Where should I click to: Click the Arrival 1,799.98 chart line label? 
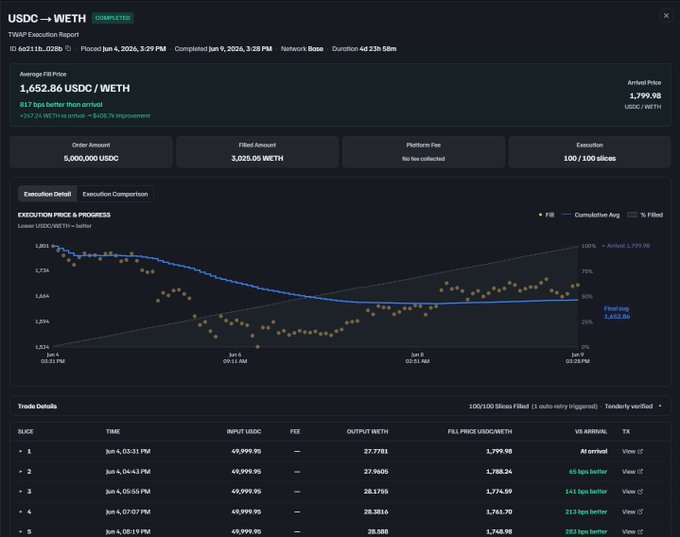625,246
